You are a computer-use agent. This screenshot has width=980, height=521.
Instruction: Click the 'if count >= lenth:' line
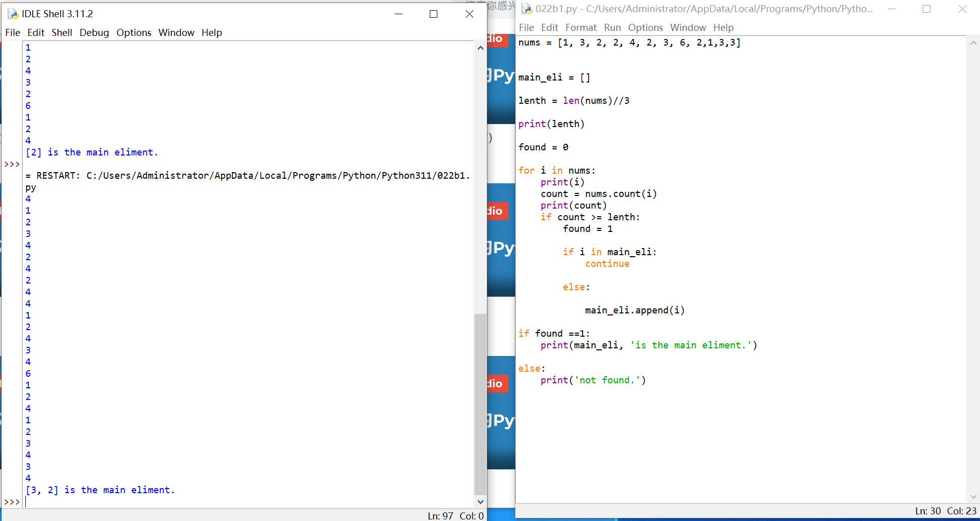click(x=590, y=217)
